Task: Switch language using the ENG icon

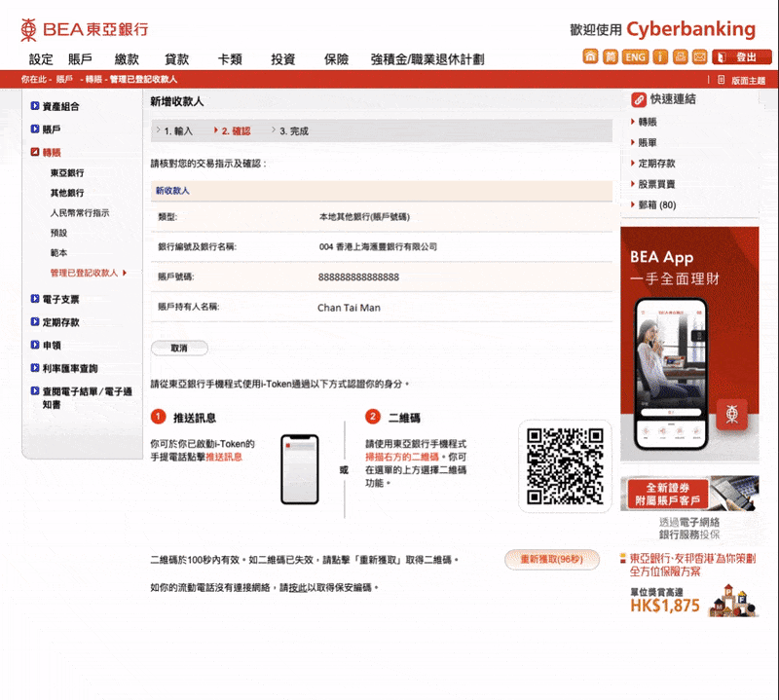Action: [636, 56]
